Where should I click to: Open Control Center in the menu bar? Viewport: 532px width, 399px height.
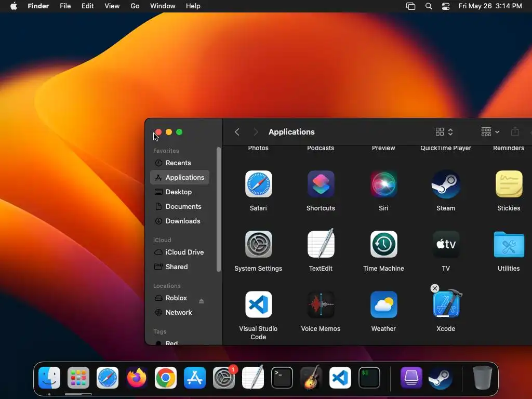445,6
